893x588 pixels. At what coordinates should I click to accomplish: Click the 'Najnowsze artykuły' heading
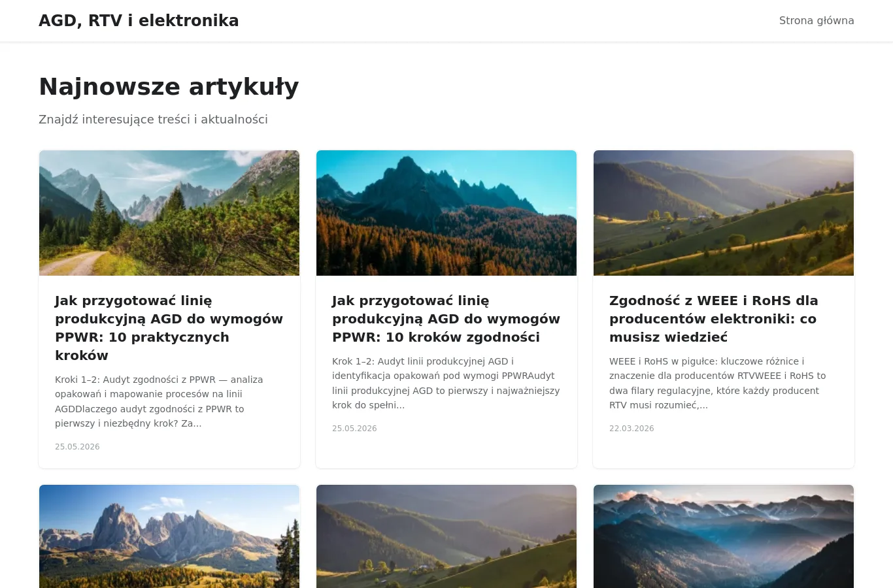pos(169,87)
